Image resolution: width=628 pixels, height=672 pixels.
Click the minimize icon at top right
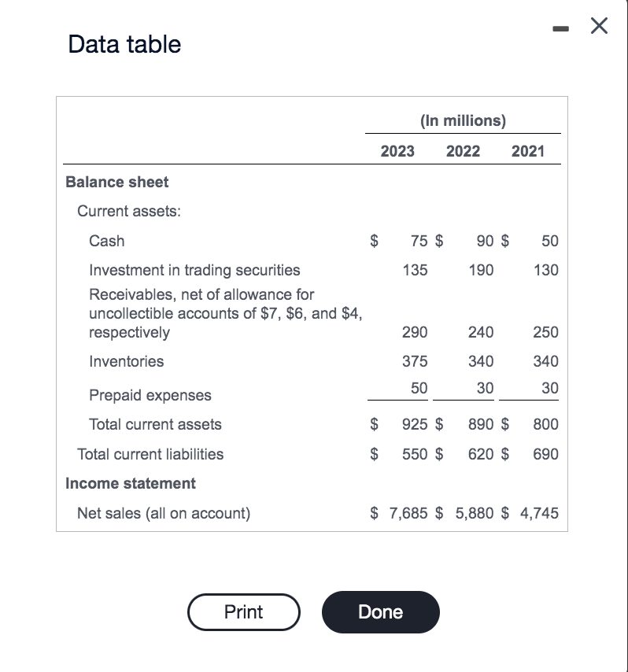tap(561, 27)
